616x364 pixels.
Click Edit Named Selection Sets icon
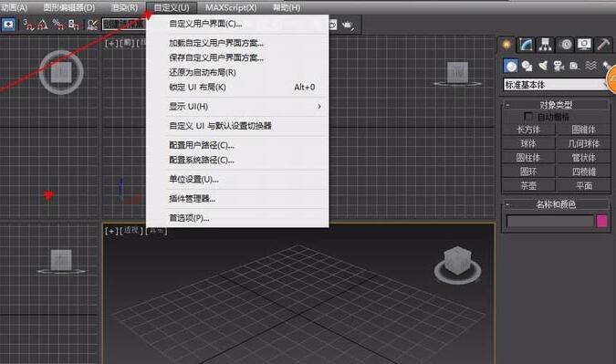(92, 26)
